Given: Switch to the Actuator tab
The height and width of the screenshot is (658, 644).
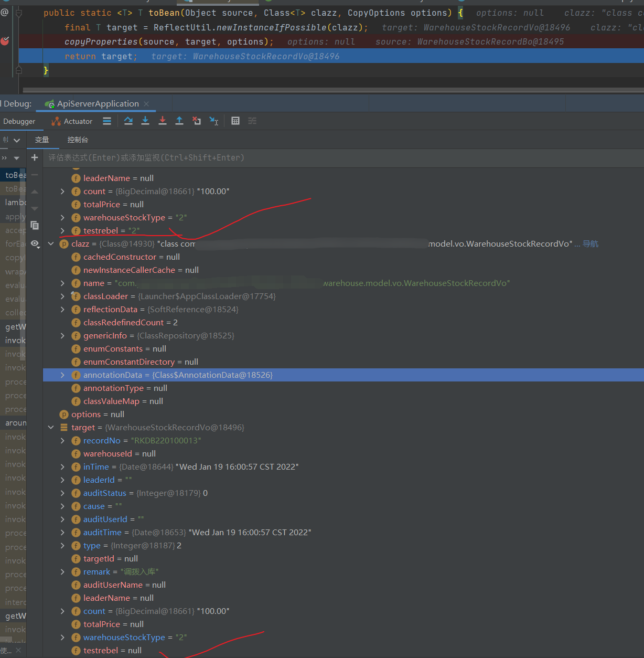Looking at the screenshot, I should tap(72, 121).
